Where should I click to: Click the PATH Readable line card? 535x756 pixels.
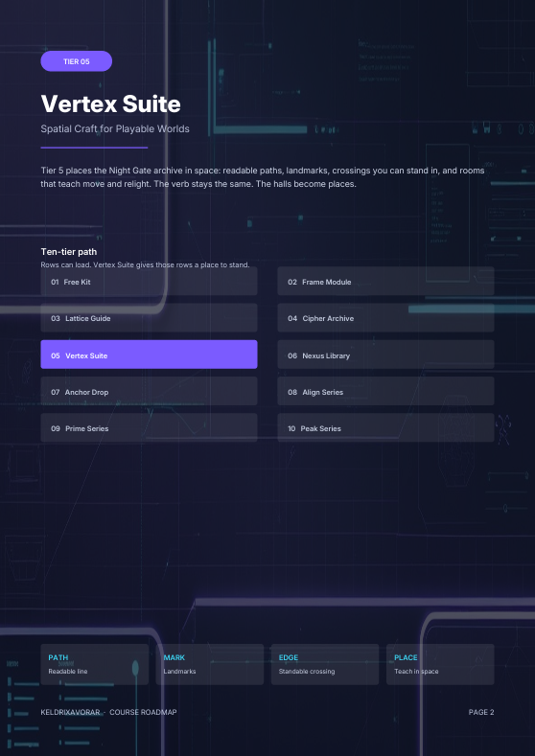pos(95,664)
